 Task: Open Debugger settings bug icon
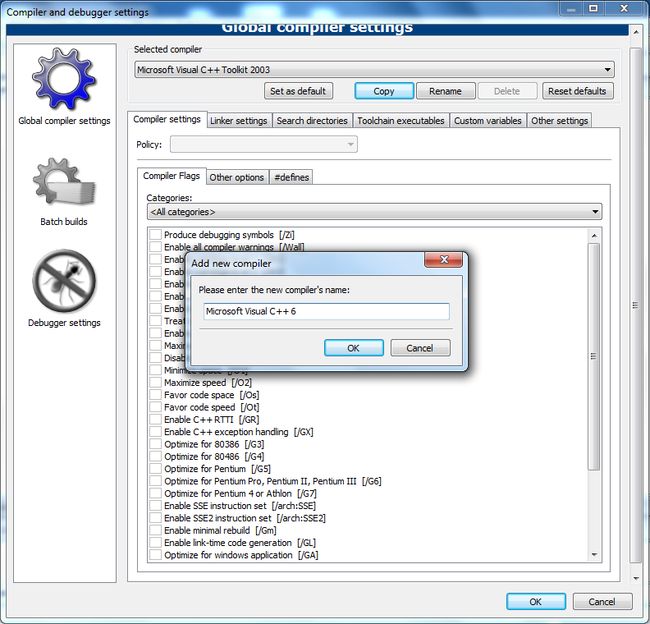pyautogui.click(x=64, y=281)
